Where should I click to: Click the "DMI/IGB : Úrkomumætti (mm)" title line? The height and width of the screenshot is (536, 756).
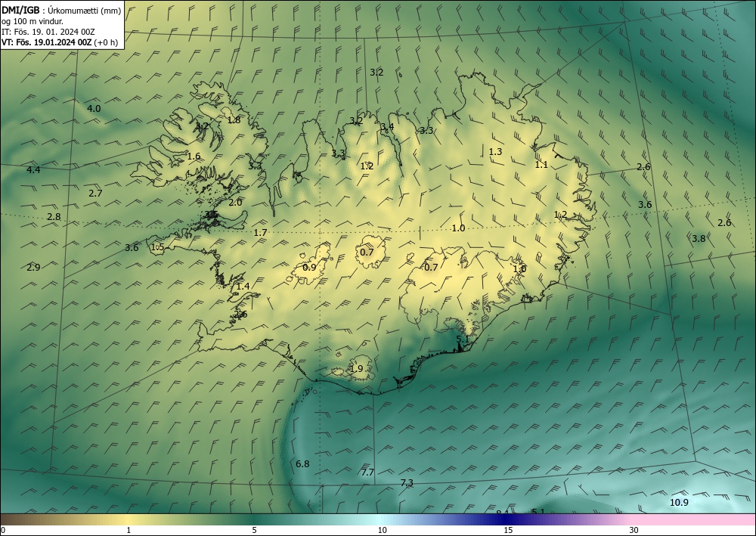[61, 11]
